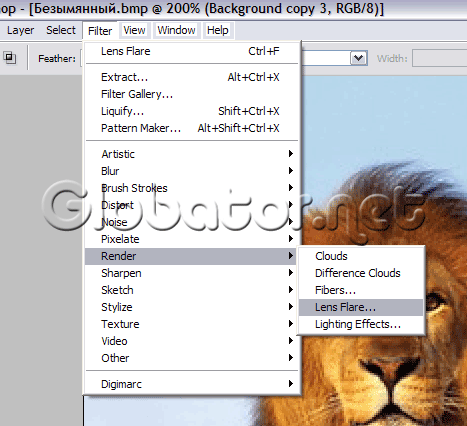
Task: Expand the Blur submenu
Action: pyautogui.click(x=191, y=171)
